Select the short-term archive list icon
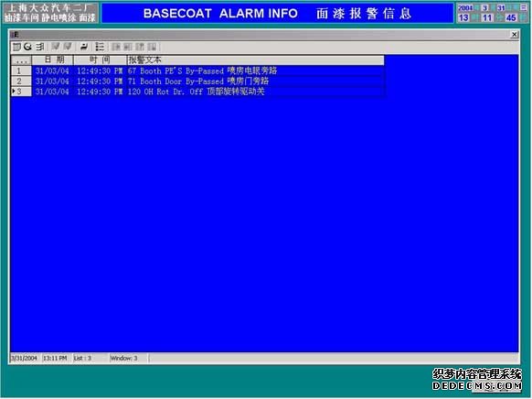Screen dimensions: 532x399 (28, 47)
